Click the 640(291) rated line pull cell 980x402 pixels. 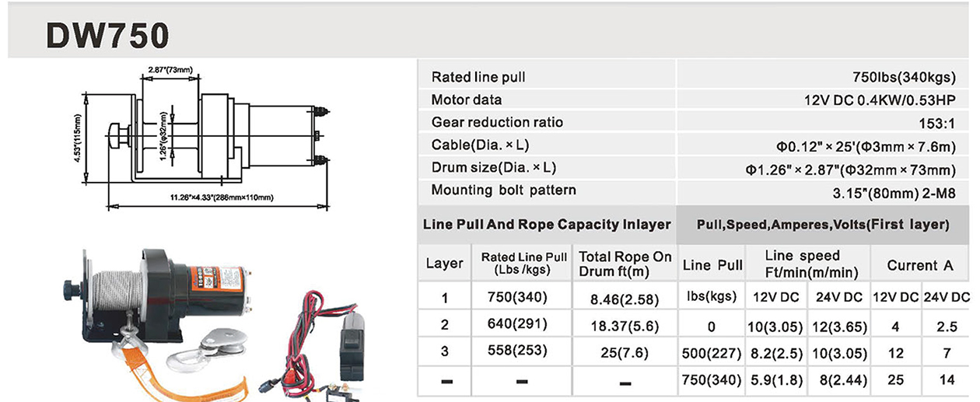coord(521,323)
